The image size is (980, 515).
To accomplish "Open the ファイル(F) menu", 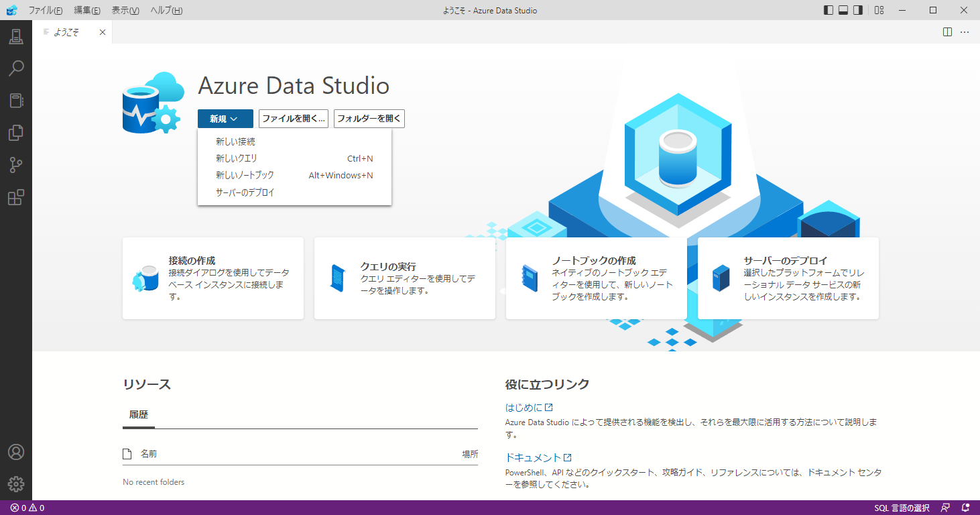I will tap(46, 10).
